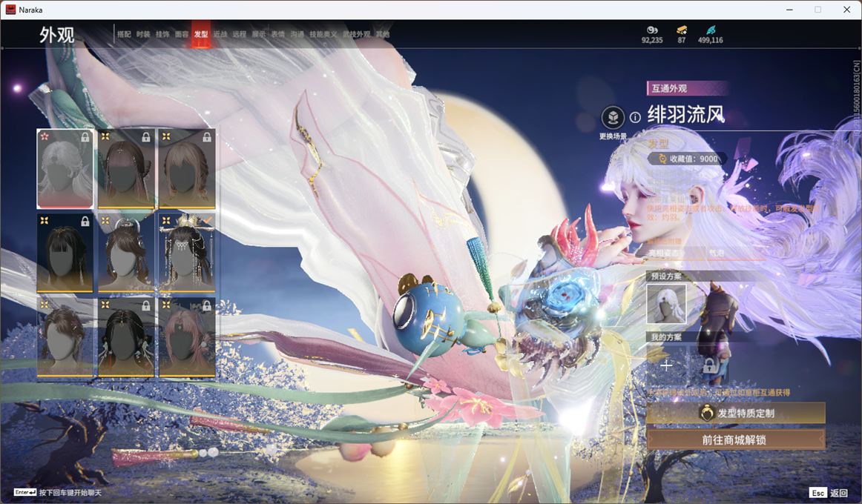Click the 收藏值 collection value icon
Image resolution: width=862 pixels, height=504 pixels.
pos(662,159)
